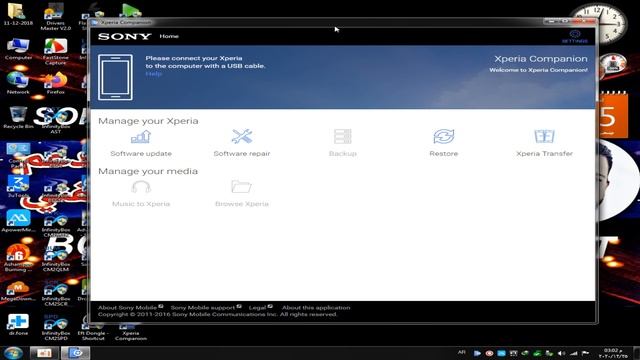
Task: Select Drivers Master V2.0 desktop icon
Action: pos(56,17)
